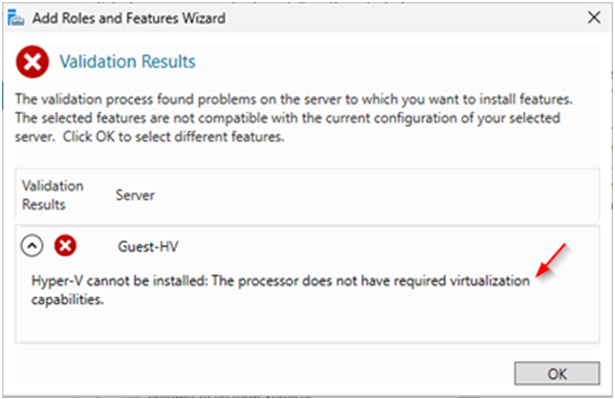
Task: Click the word virtualization in the error
Action: (x=489, y=281)
